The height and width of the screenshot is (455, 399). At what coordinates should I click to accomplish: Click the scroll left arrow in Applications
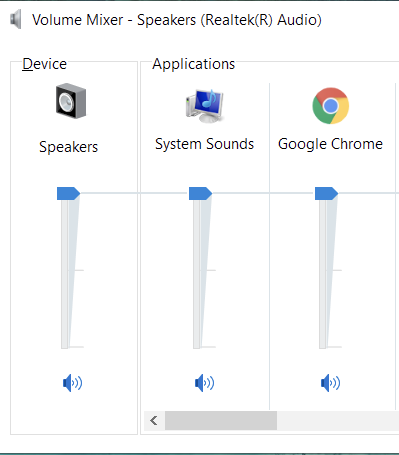coord(154,420)
